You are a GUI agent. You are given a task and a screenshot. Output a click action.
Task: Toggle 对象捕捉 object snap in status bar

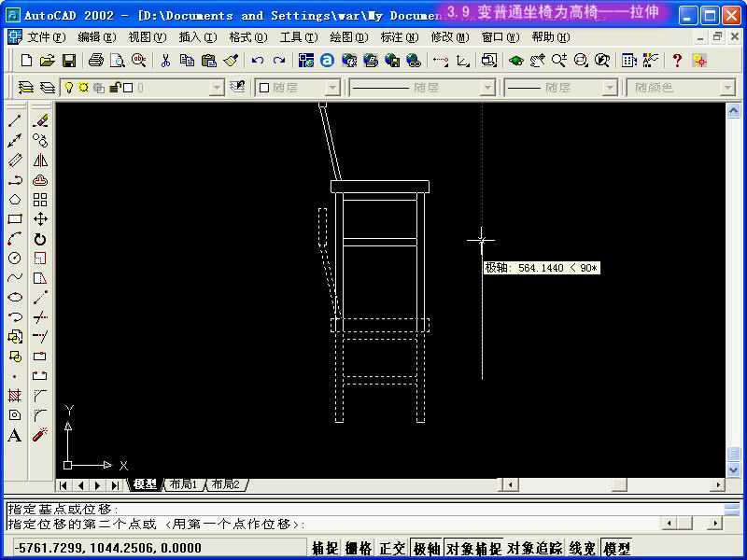tap(473, 548)
